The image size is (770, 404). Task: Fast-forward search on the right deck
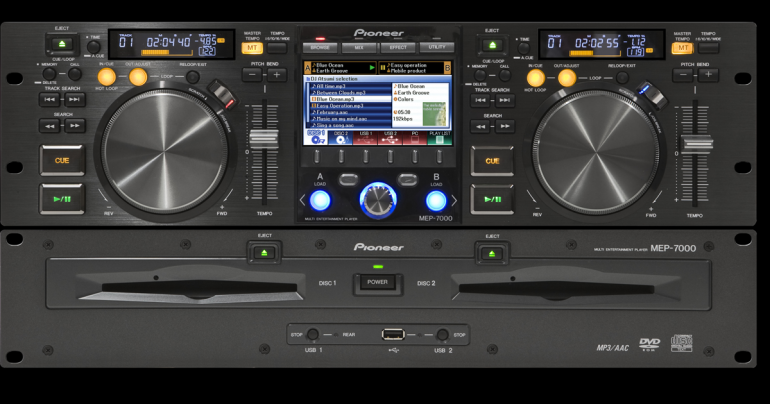click(504, 126)
